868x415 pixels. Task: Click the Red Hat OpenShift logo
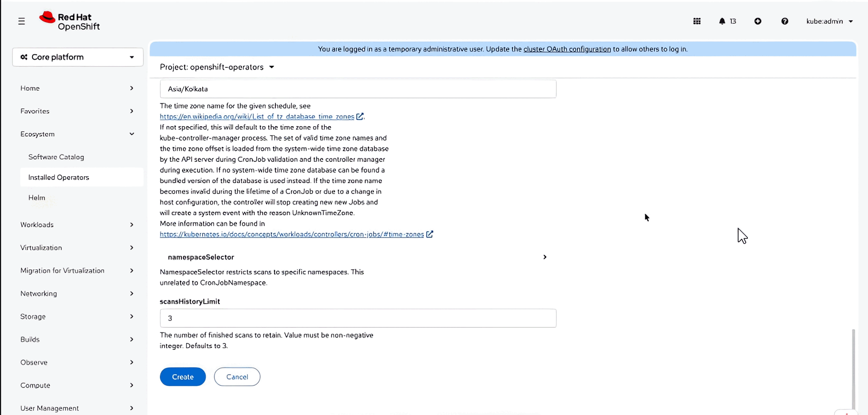click(69, 21)
